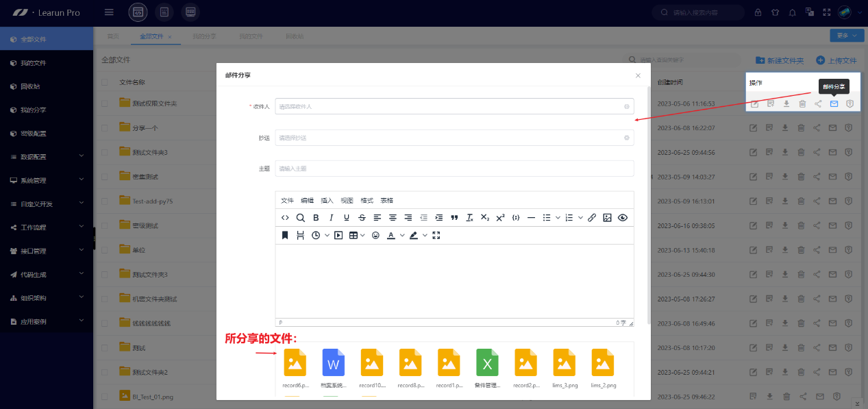Click the bullet list icon in editor
Image resolution: width=868 pixels, height=409 pixels.
(x=547, y=218)
